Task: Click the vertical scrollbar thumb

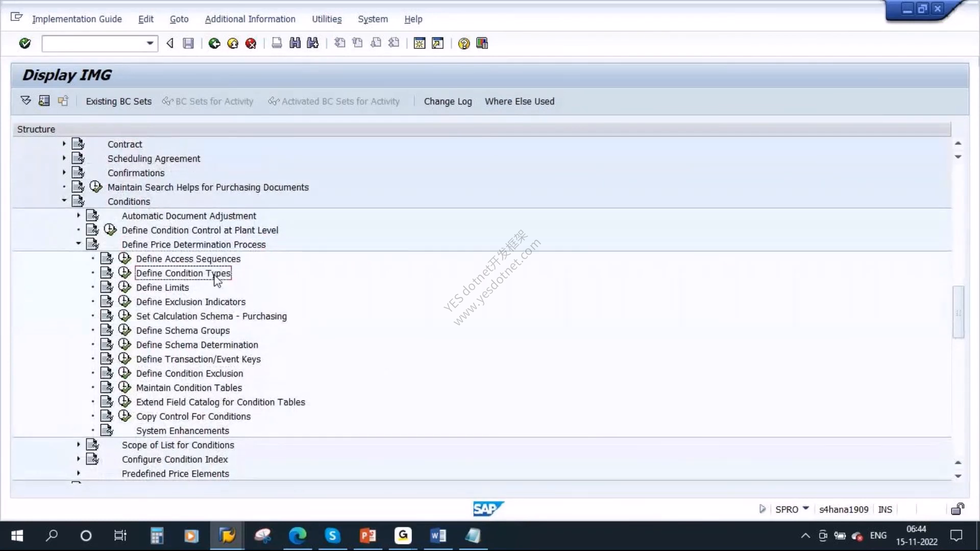Action: point(958,312)
